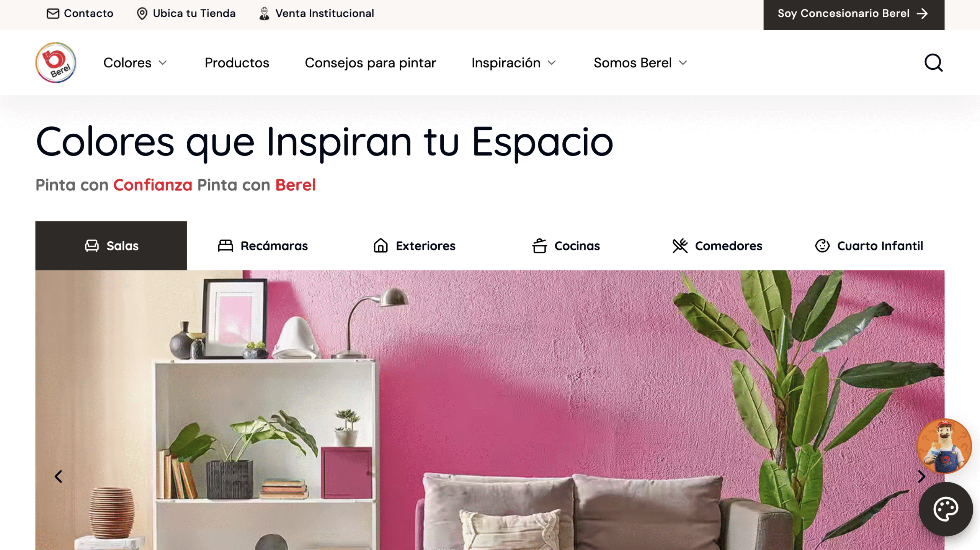
Task: Open the Cocinas tab
Action: point(566,246)
